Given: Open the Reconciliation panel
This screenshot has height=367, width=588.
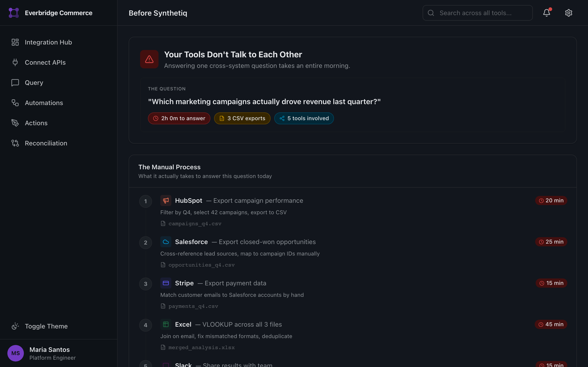Looking at the screenshot, I should pos(46,143).
